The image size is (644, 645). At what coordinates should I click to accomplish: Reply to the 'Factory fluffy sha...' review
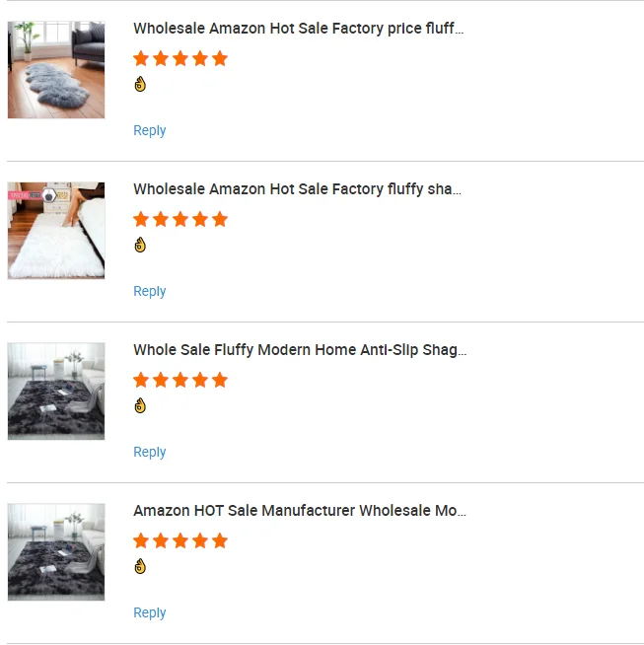point(150,292)
